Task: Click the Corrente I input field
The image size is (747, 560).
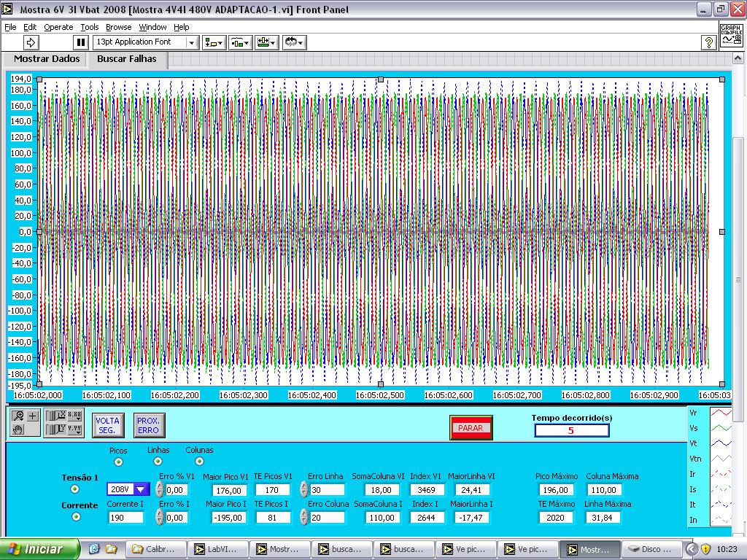Action: point(125,518)
